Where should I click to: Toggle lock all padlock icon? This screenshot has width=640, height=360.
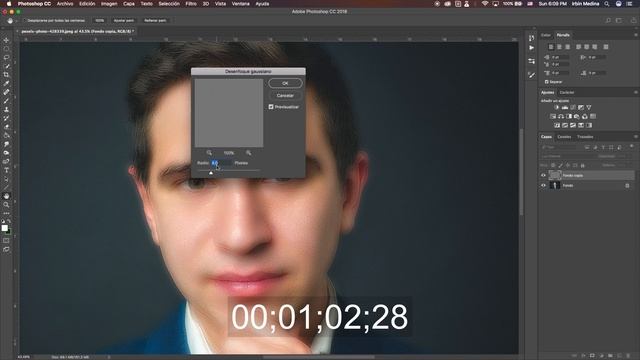tap(582, 165)
